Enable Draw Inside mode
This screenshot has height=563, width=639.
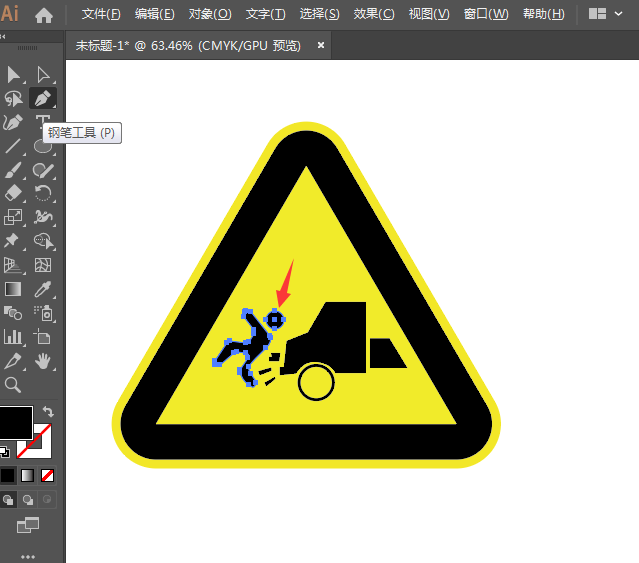click(x=47, y=499)
